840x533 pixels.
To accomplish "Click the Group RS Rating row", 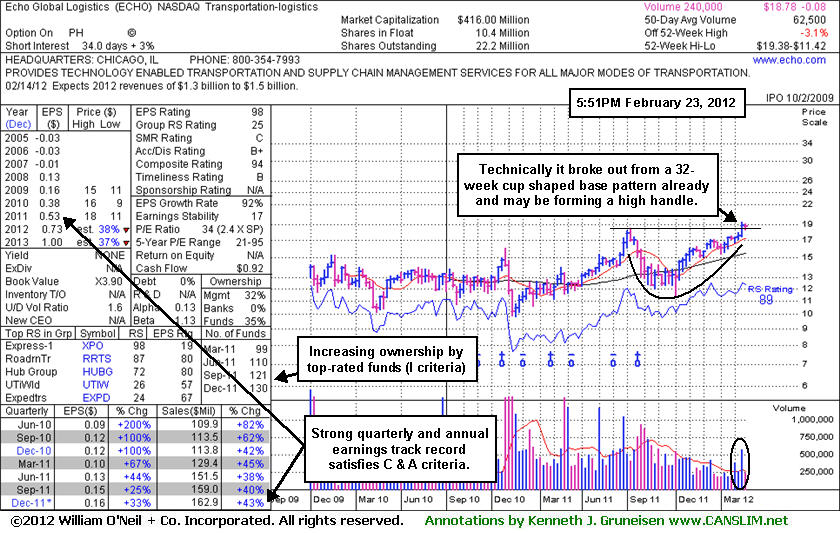I will 199,125.
